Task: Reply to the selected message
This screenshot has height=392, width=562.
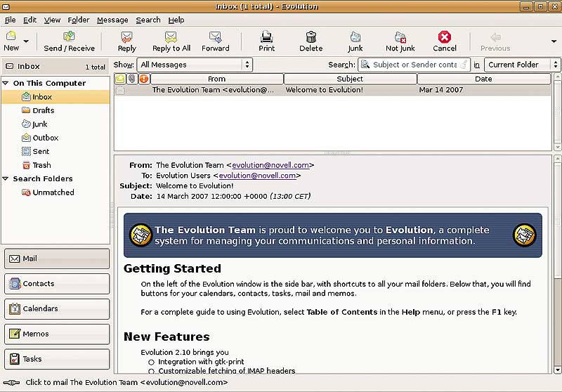Action: [x=127, y=41]
